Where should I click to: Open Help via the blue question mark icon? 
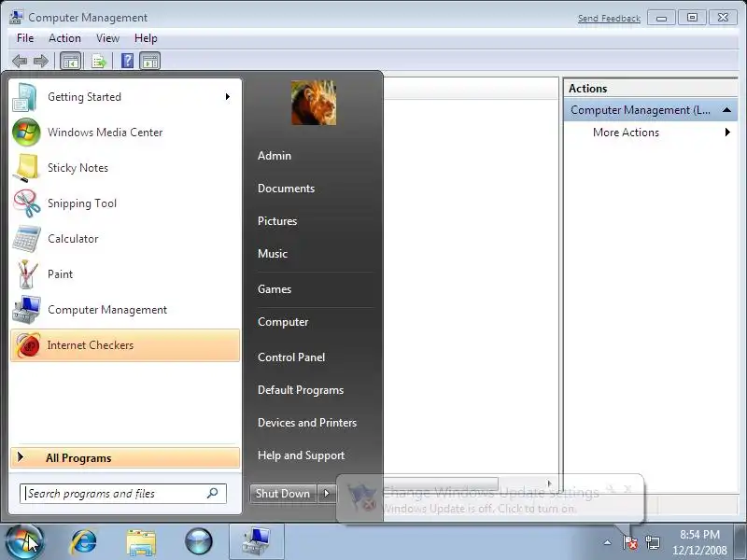[127, 61]
